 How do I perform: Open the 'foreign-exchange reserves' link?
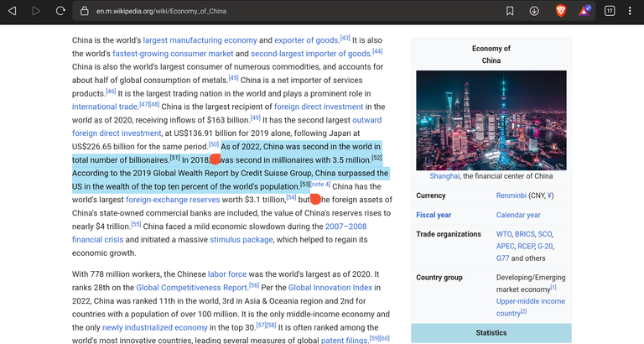(173, 200)
